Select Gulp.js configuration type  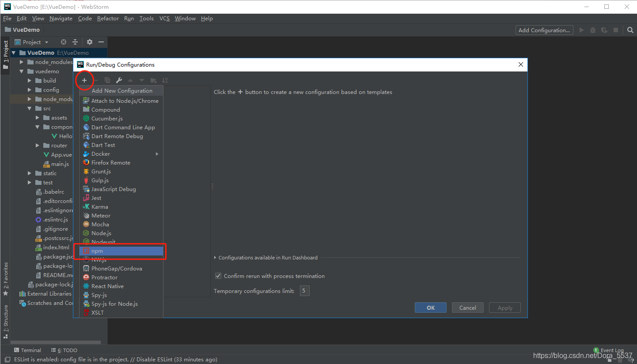(121, 180)
